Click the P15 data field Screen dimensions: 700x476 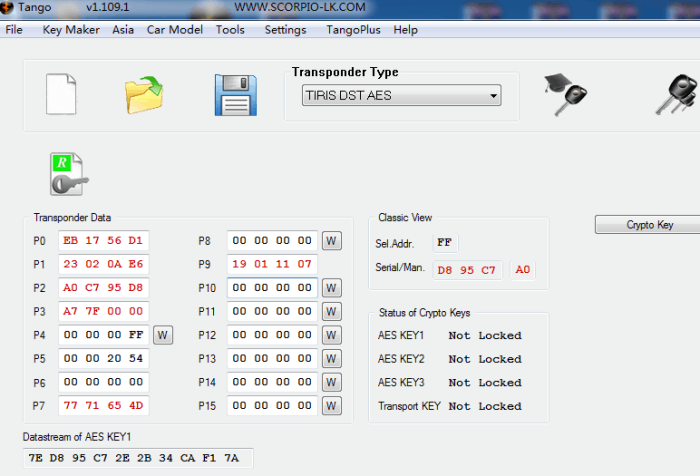pyautogui.click(x=272, y=406)
